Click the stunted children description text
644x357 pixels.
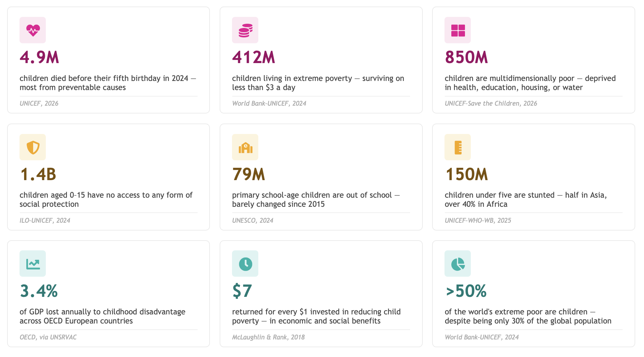tap(525, 200)
